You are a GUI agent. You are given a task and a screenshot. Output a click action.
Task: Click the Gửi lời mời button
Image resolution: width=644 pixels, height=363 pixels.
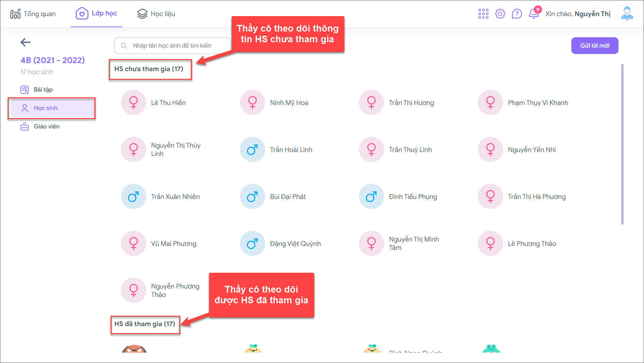click(x=594, y=46)
